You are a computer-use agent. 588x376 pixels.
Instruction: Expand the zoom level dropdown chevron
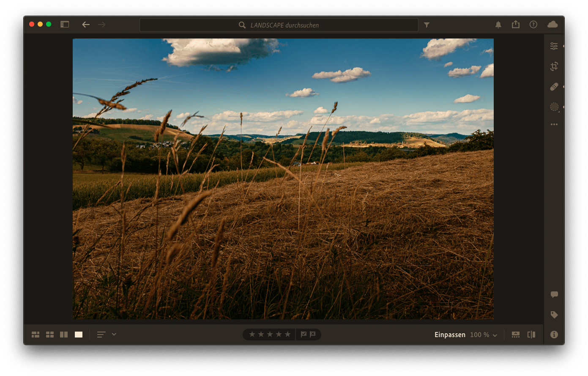(x=495, y=335)
